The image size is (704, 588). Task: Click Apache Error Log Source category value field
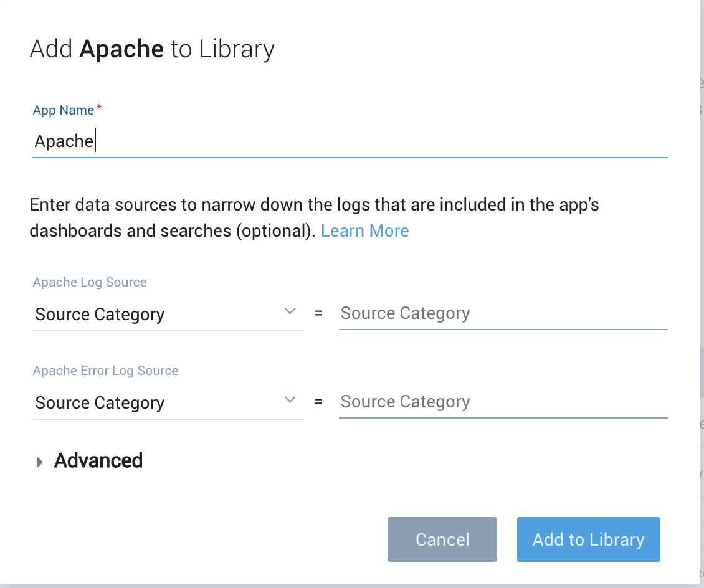[503, 402]
